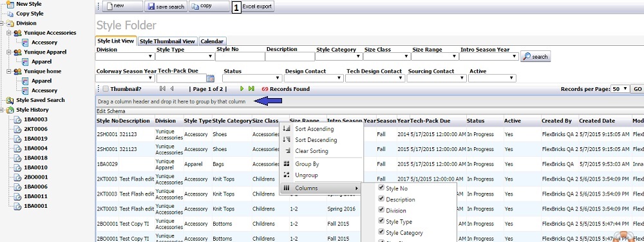Image resolution: width=644 pixels, height=242 pixels.
Task: Click into the Style No input field
Action: click(240, 57)
